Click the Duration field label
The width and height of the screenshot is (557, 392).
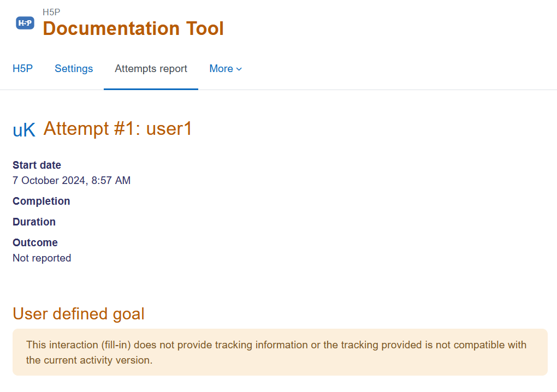[34, 222]
